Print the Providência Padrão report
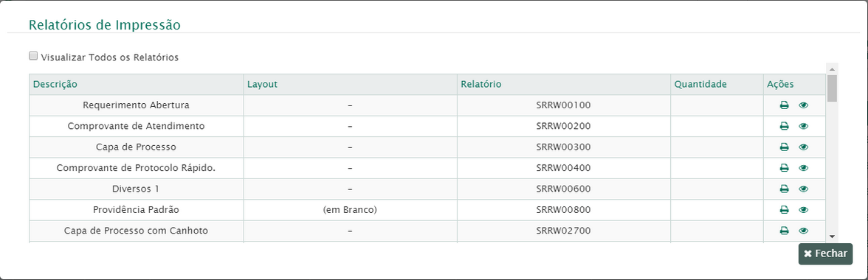 tap(784, 210)
